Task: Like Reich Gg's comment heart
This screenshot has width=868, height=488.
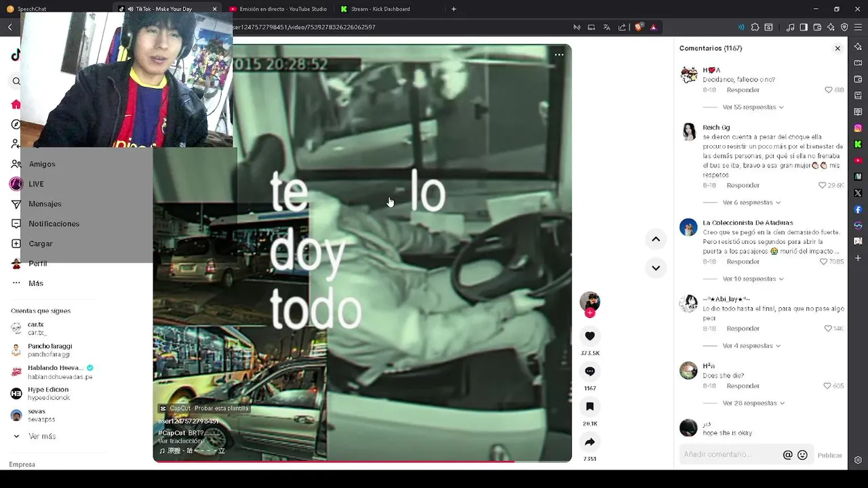Action: point(823,185)
